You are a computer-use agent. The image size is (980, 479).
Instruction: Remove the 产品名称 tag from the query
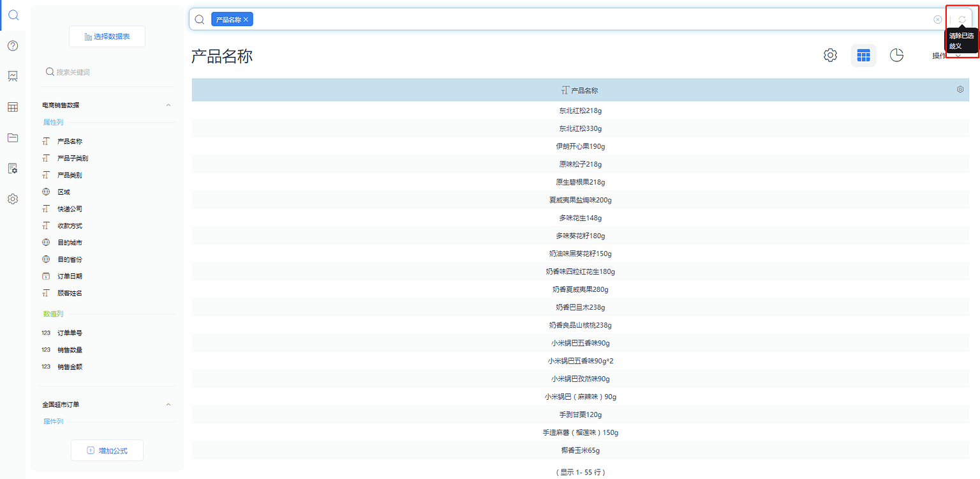pos(246,20)
